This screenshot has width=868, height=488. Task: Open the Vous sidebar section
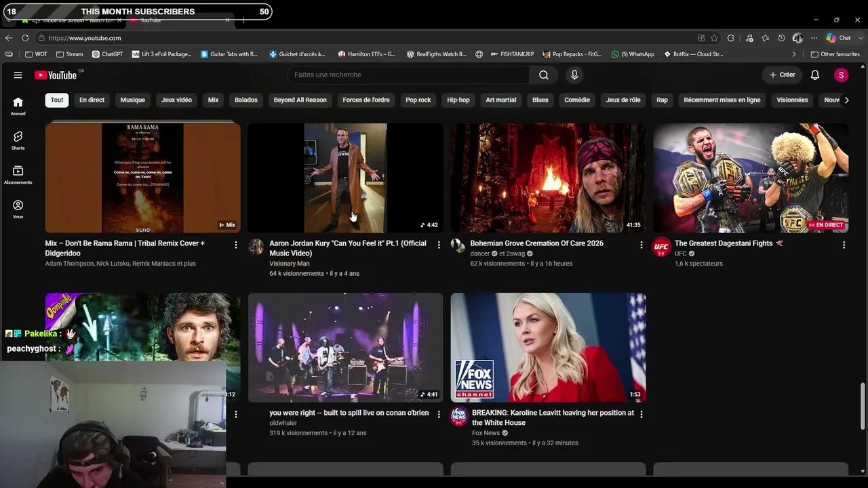click(18, 209)
